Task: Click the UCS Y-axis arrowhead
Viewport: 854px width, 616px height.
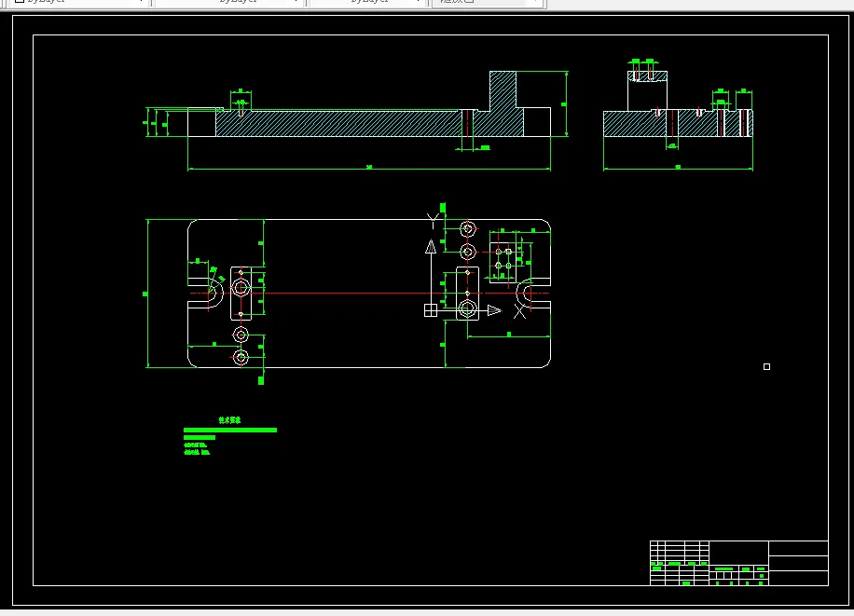Action: tap(431, 247)
